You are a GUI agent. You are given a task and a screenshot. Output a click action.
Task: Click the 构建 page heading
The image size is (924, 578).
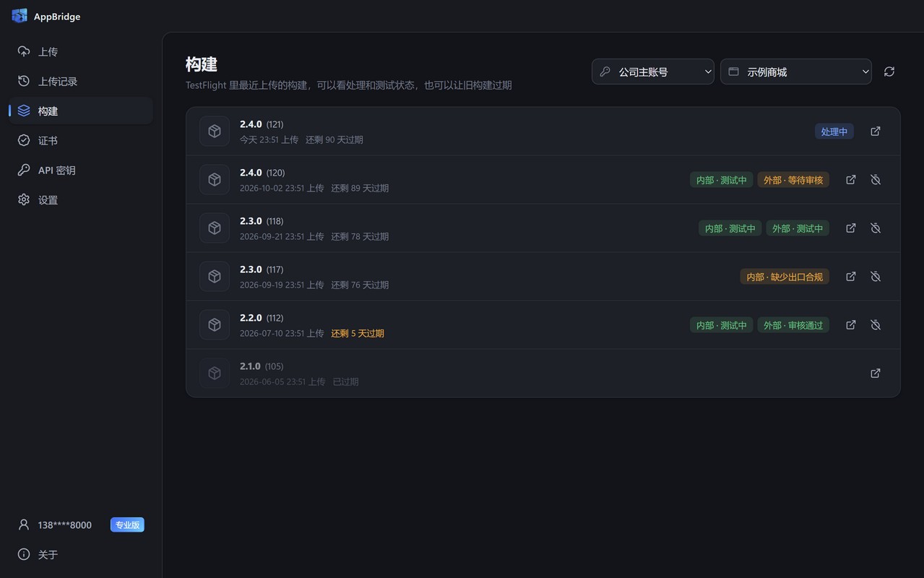[202, 64]
